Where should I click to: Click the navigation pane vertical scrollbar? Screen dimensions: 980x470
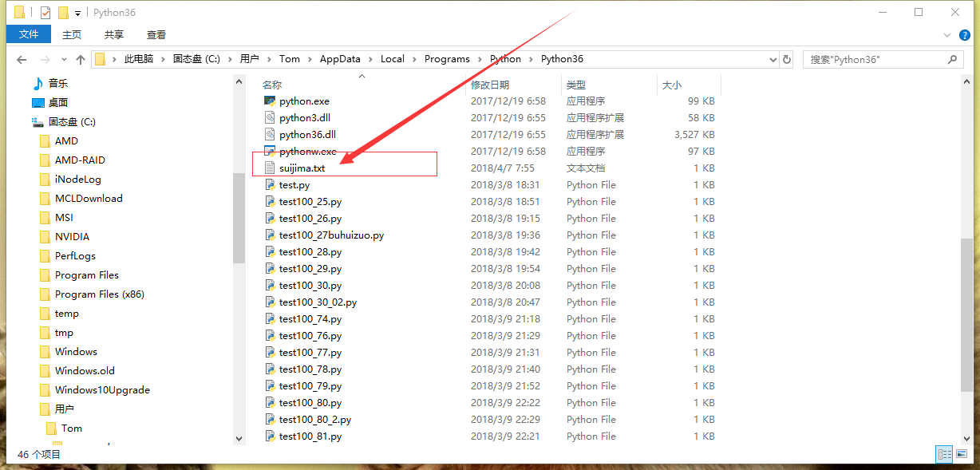tap(239, 217)
